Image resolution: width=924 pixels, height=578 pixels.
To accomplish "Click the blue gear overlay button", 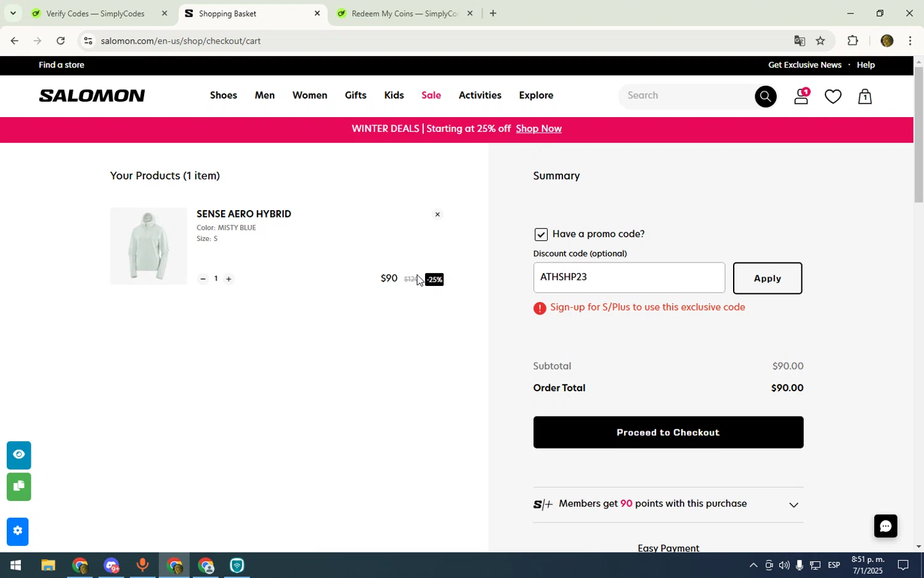I will pyautogui.click(x=17, y=531).
